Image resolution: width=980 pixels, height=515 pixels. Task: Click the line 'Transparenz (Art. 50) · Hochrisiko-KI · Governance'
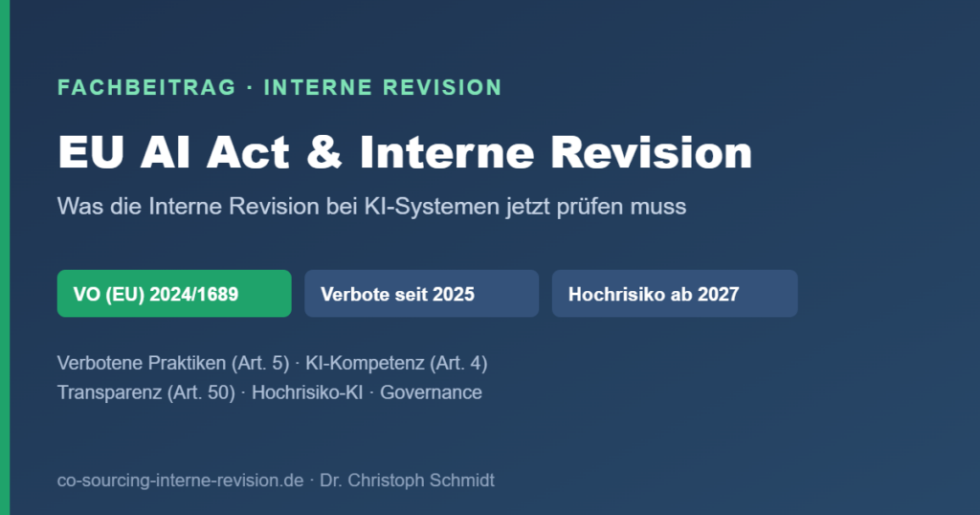[269, 392]
